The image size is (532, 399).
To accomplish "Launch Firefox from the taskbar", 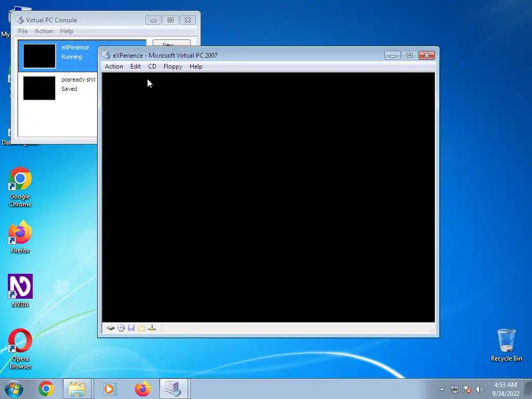I will coord(142,389).
